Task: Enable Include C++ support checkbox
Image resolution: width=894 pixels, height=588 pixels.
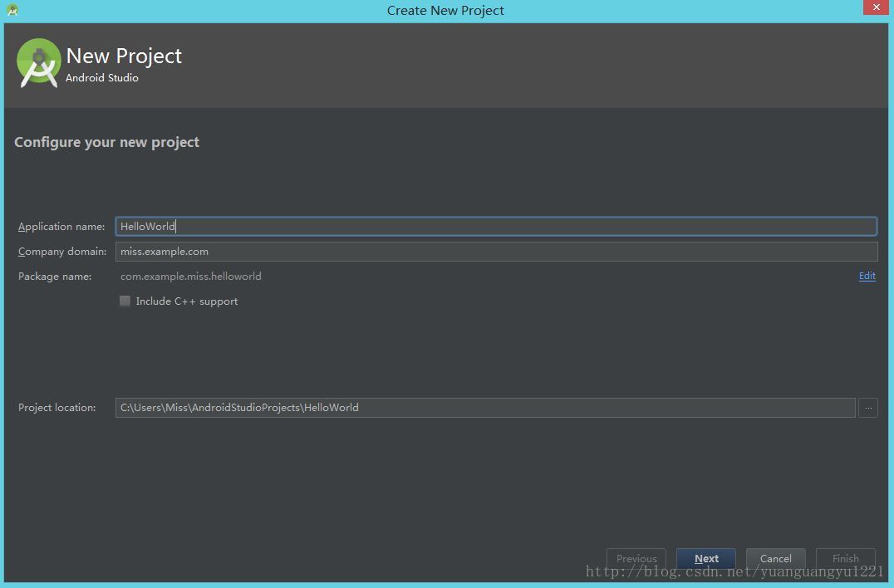Action: 125,301
